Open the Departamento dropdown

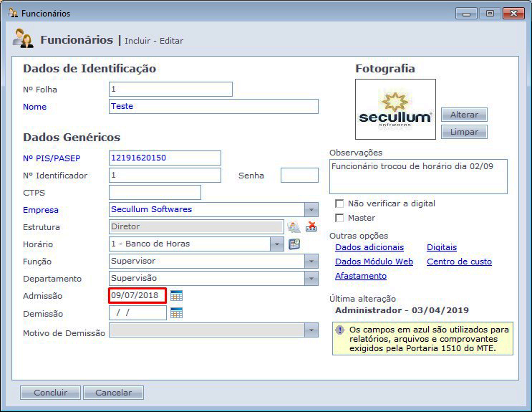pyautogui.click(x=311, y=279)
